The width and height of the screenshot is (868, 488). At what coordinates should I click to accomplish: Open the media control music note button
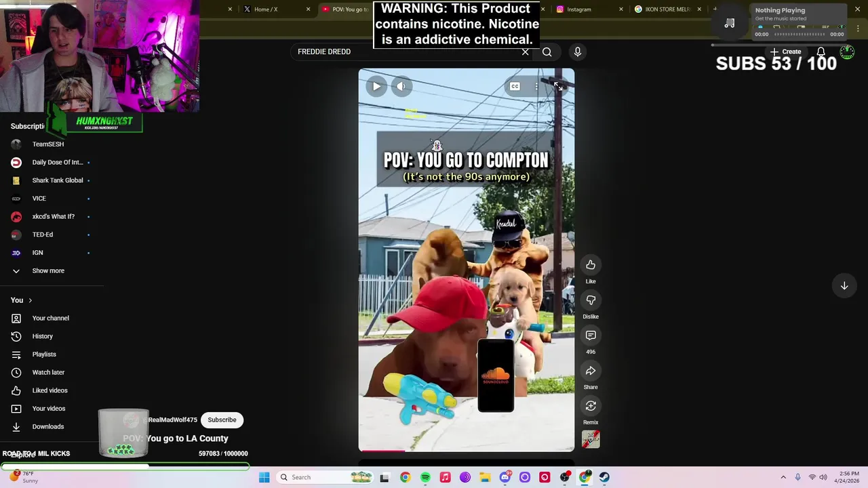coord(730,24)
